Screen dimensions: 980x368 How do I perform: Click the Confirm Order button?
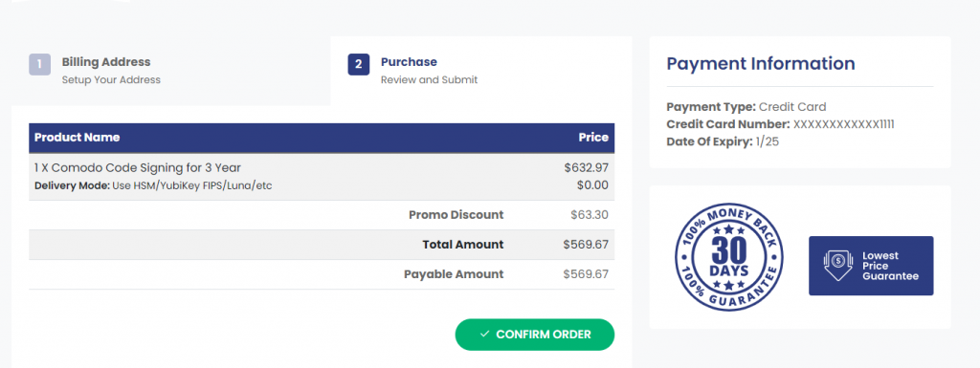(534, 335)
